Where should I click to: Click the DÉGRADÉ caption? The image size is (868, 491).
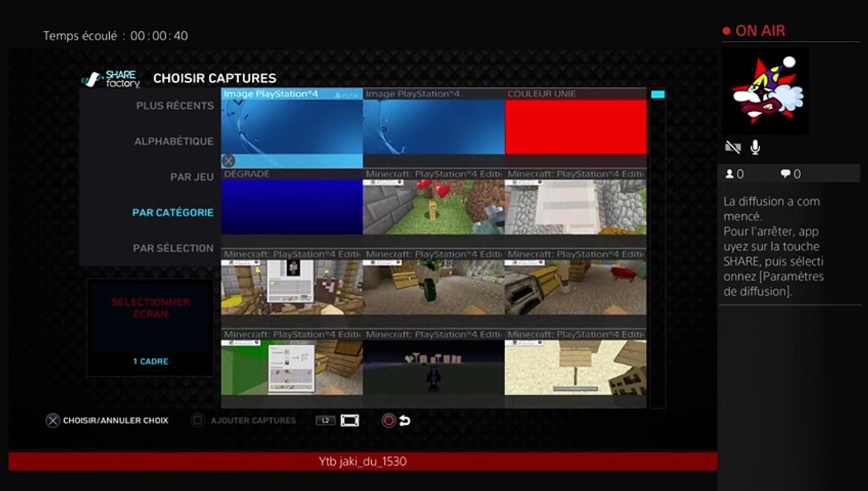247,174
